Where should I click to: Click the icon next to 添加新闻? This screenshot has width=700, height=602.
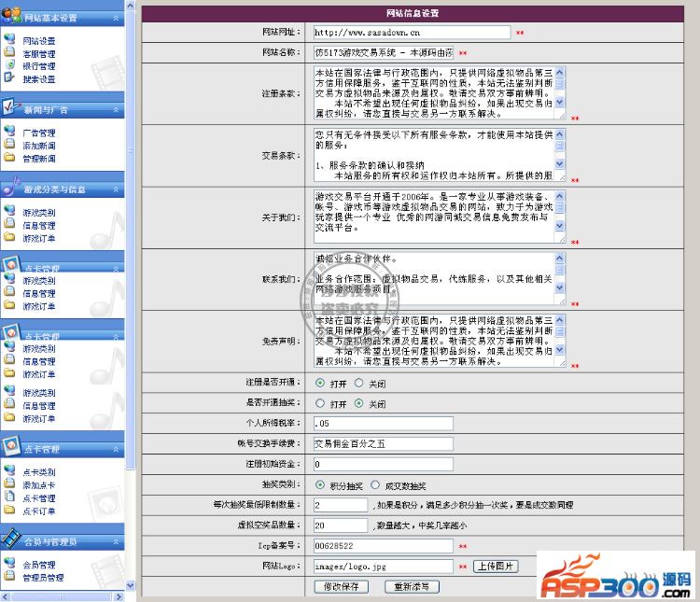pos(10,145)
